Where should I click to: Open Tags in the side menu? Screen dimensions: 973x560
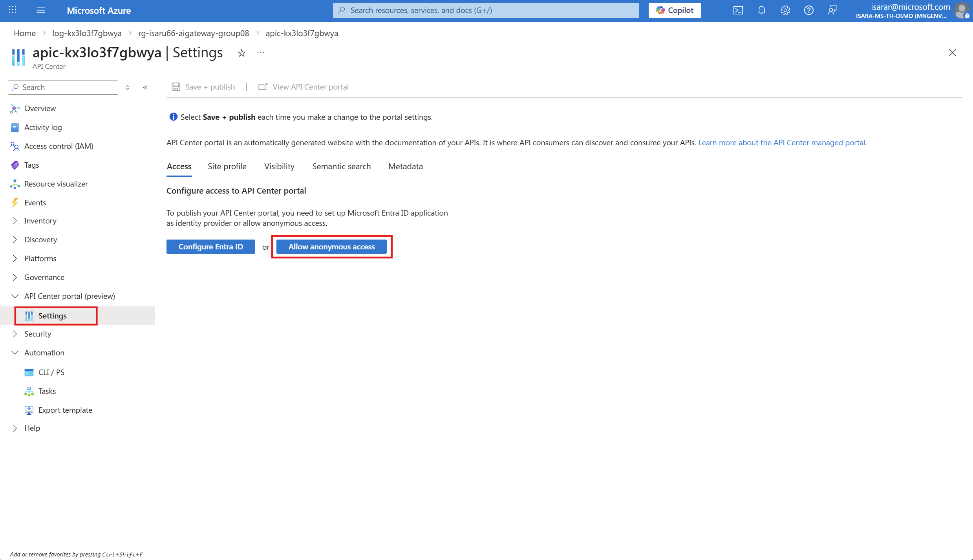coord(31,165)
